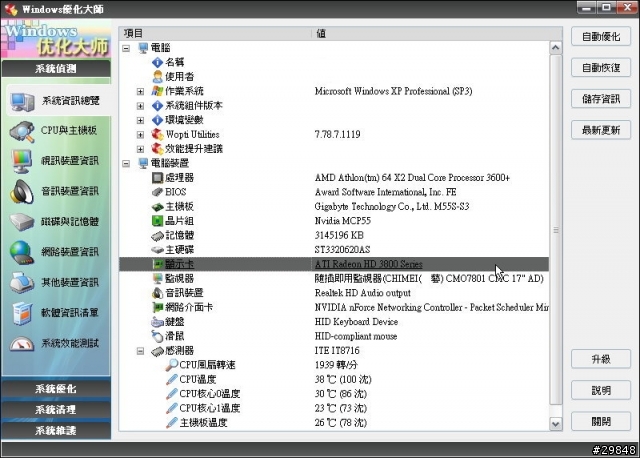Image resolution: width=640 pixels, height=458 pixels.
Task: Click the 晶片組 green chip icon
Action: pyautogui.click(x=157, y=221)
